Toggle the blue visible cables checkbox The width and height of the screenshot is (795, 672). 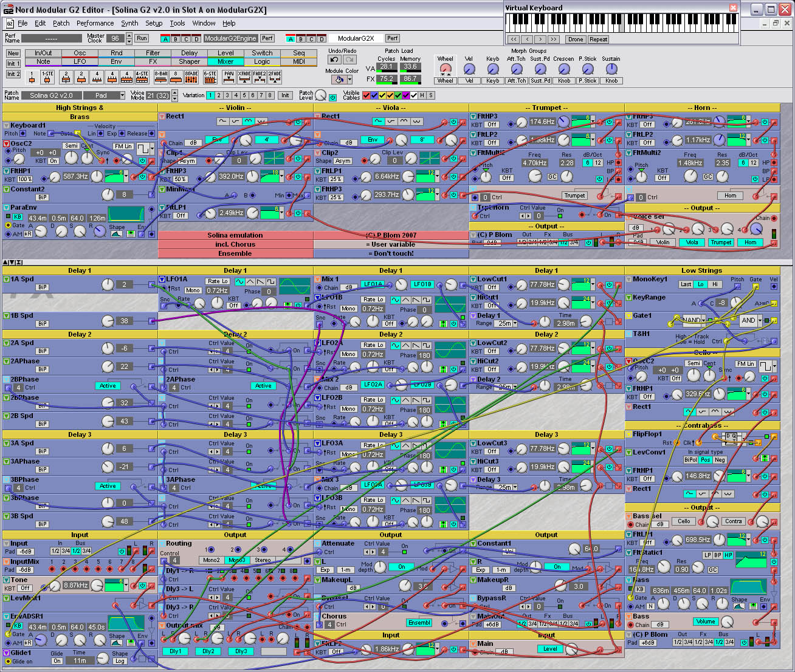(x=374, y=95)
